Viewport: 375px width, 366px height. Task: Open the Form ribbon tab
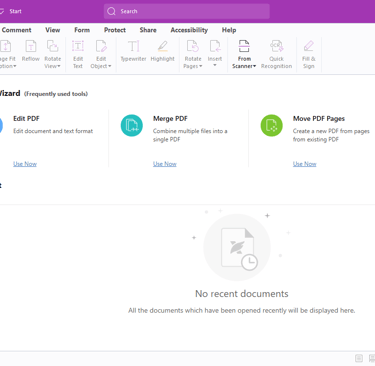tap(82, 30)
